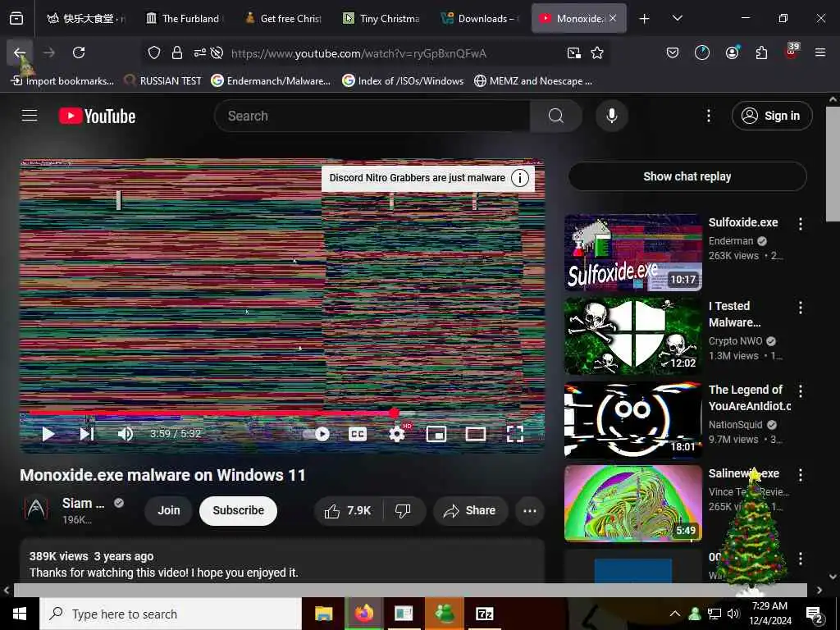
Task: Click the video progress bar scrubber
Action: pos(394,413)
